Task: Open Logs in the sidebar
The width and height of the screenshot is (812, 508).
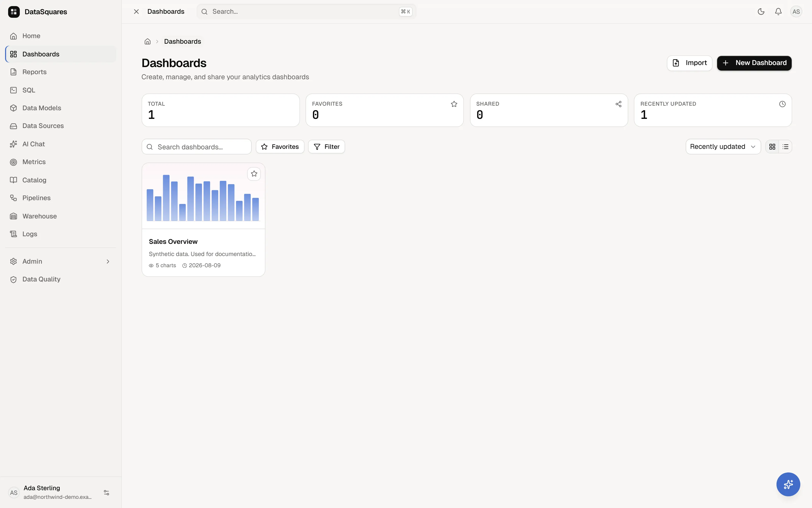Action: [x=60, y=234]
